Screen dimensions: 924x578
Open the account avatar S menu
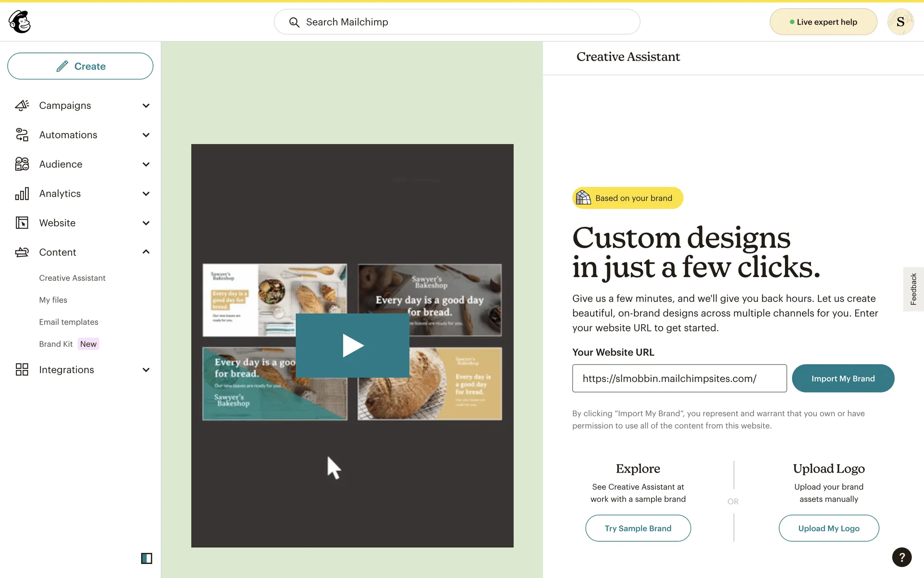click(900, 22)
